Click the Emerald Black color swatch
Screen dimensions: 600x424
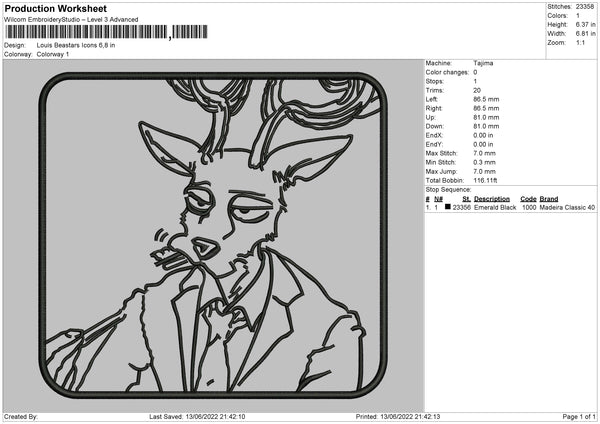pos(446,207)
